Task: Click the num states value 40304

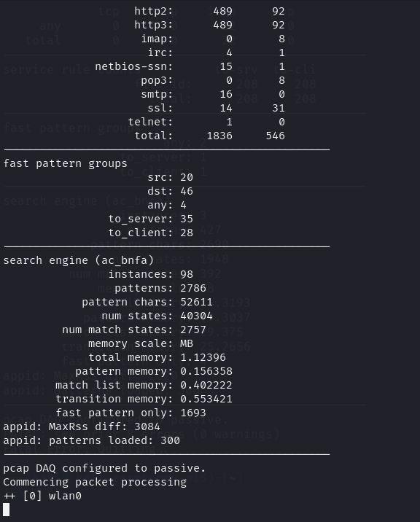Action: click(197, 316)
